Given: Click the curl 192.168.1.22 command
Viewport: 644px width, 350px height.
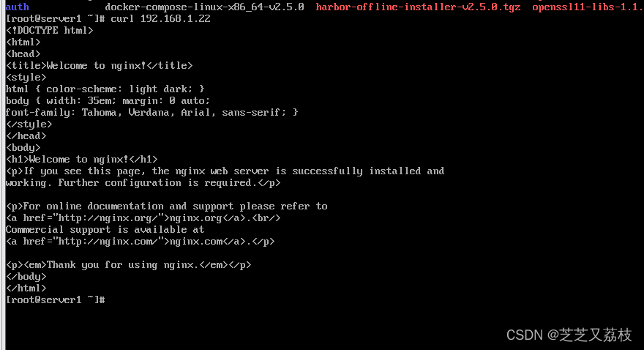Looking at the screenshot, I should coord(160,18).
